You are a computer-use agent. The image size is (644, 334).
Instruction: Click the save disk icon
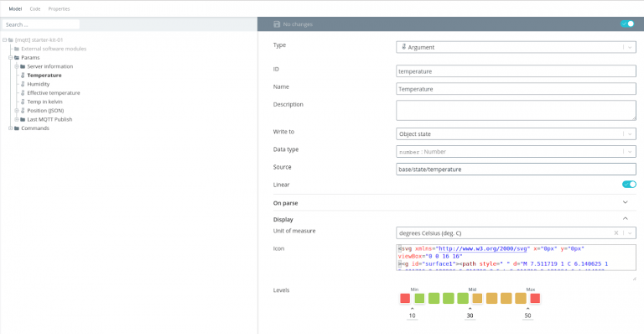tap(277, 24)
